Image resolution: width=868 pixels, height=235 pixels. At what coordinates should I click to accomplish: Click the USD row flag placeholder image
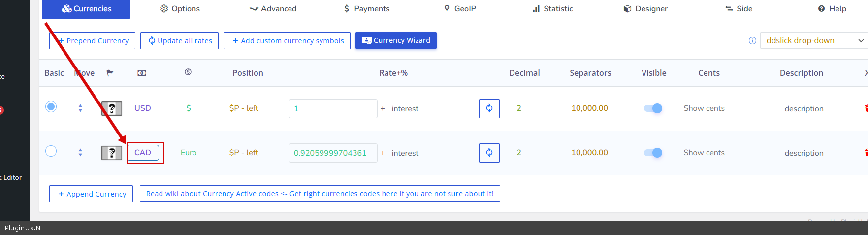tap(112, 108)
